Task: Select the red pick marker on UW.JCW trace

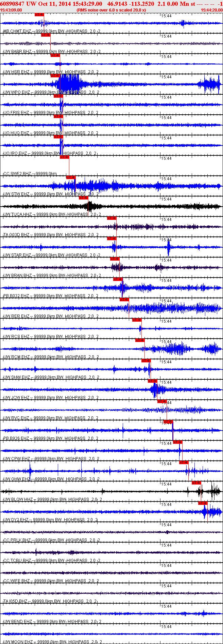Action: pyautogui.click(x=152, y=381)
